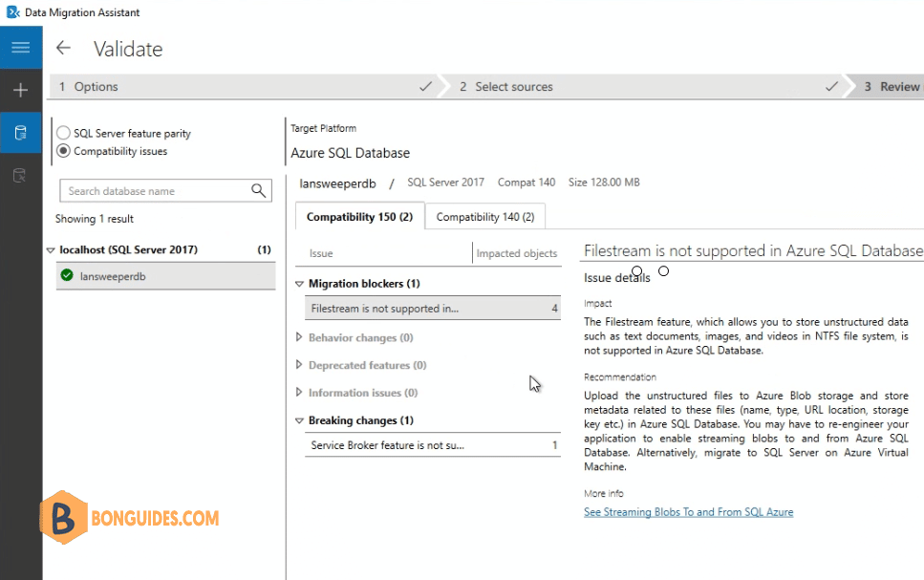Click the Issue column header
This screenshot has height=580, width=924.
(321, 253)
